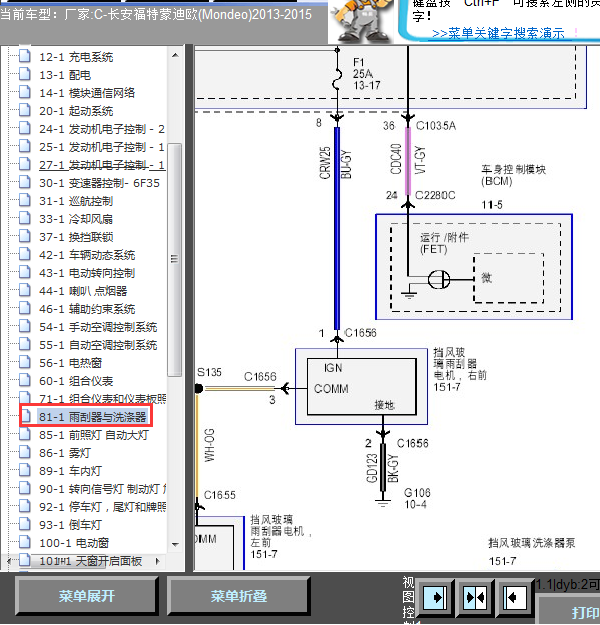Click 当前车型 vehicle model header text
This screenshot has height=625, width=600.
tap(155, 15)
